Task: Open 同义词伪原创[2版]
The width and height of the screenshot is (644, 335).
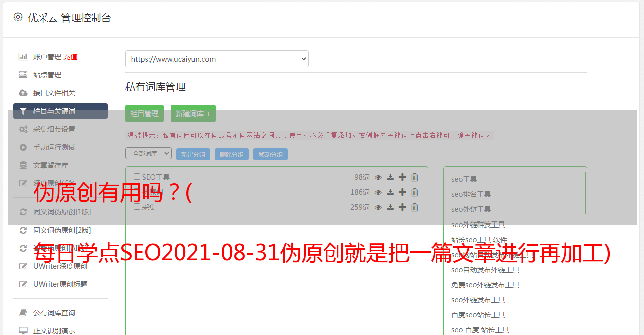Action: point(62,230)
